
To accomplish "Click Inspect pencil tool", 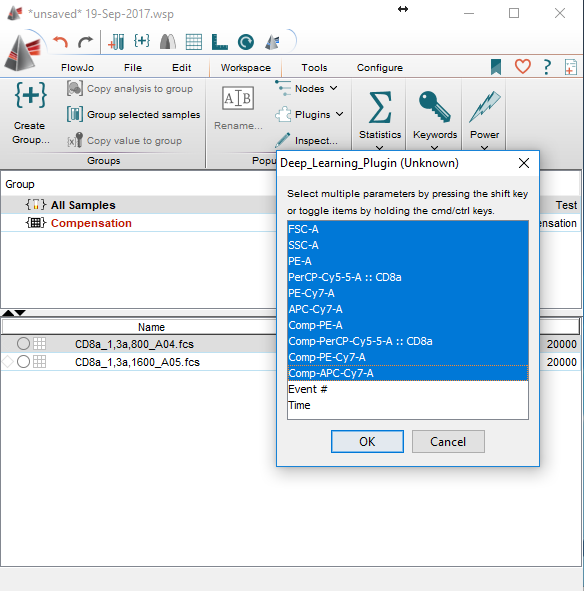I will (x=307, y=140).
